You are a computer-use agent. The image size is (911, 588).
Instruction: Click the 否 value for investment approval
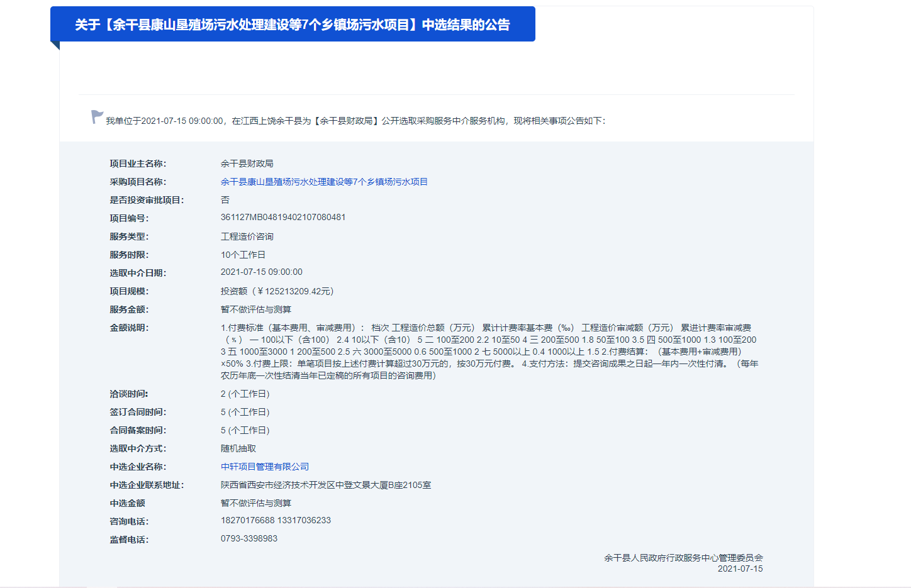click(225, 200)
